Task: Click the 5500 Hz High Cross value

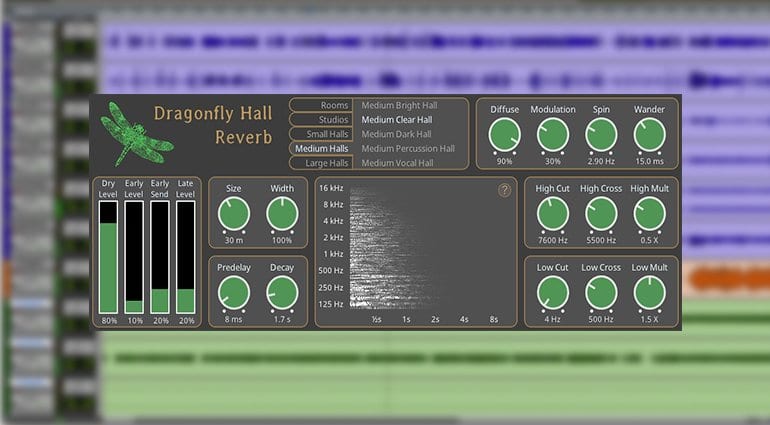Action: [601, 240]
